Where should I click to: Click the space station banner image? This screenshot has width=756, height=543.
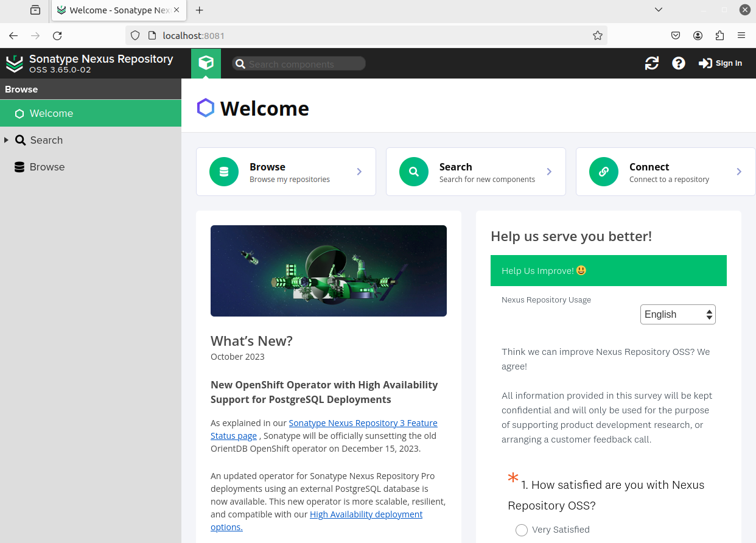click(329, 271)
